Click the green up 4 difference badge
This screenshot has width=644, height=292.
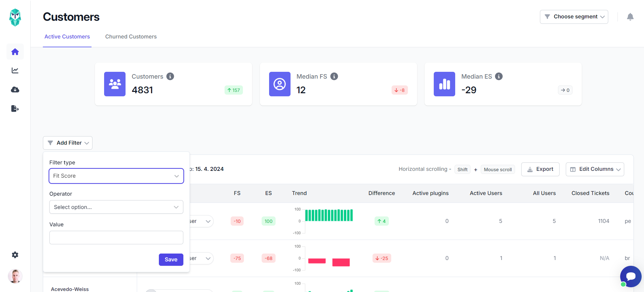tap(382, 221)
